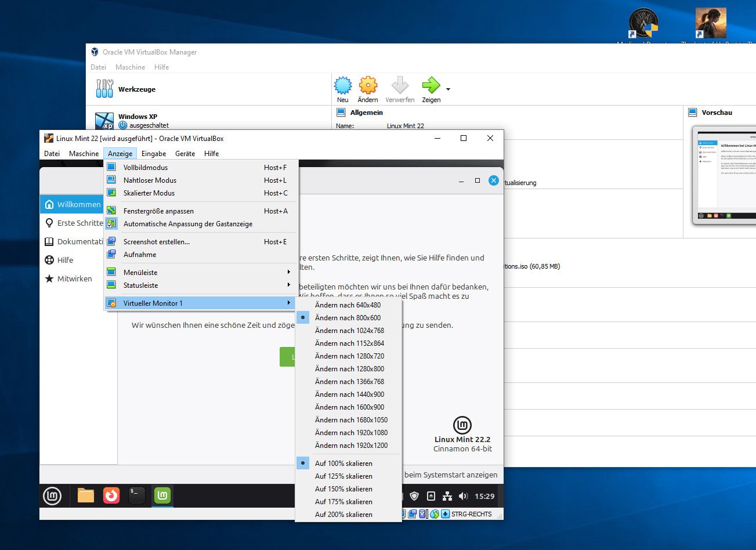756x550 pixels.
Task: Click the Skalierter Modus icon
Action: 111,193
